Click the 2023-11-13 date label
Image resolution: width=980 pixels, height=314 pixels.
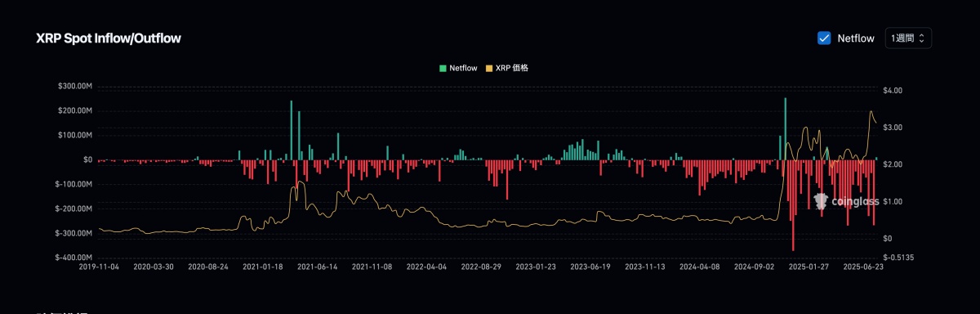tap(645, 267)
